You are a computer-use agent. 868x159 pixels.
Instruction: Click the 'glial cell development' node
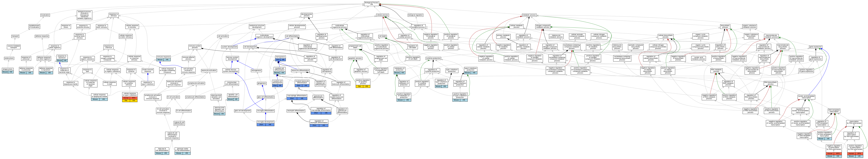click(x=243, y=111)
